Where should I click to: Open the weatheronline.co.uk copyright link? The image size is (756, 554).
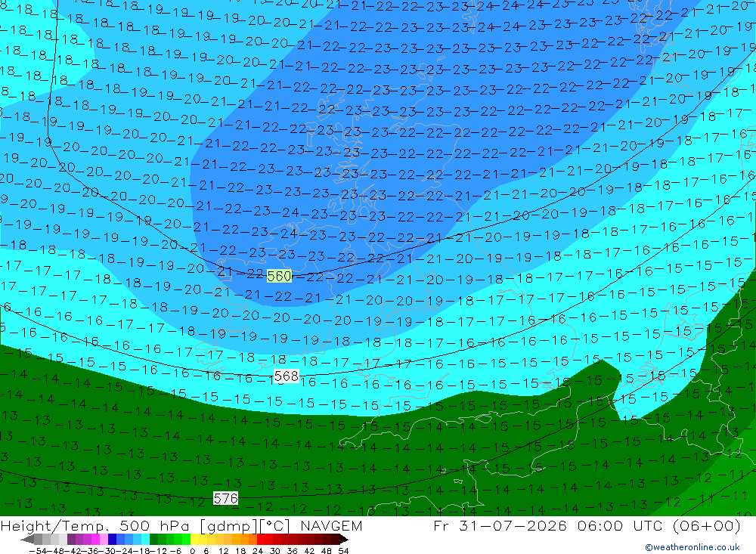click(x=692, y=547)
